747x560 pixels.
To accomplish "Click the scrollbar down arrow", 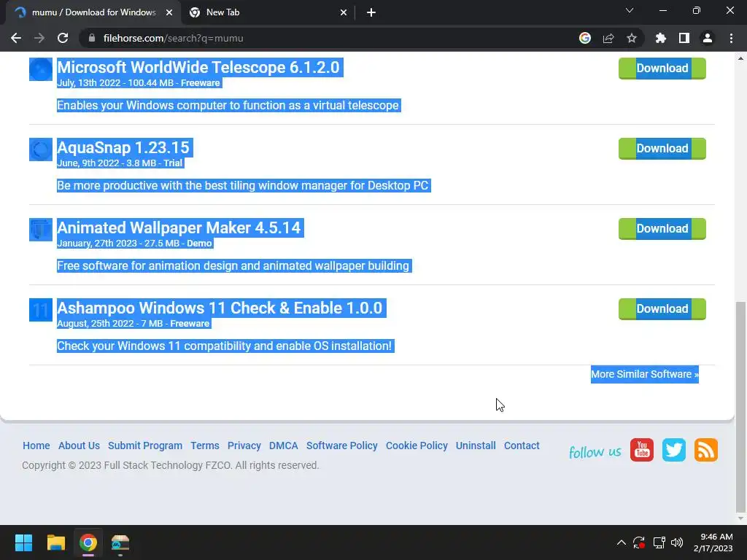I will tap(740, 518).
